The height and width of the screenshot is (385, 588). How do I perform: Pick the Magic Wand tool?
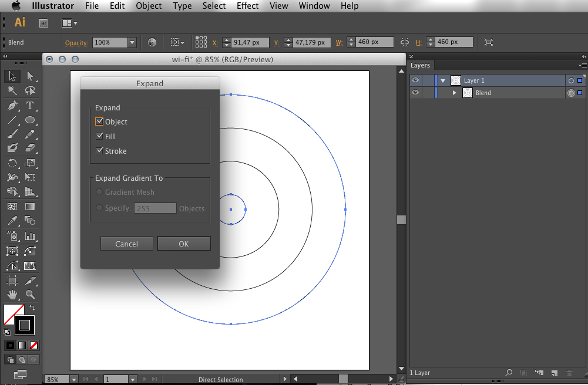tap(12, 90)
